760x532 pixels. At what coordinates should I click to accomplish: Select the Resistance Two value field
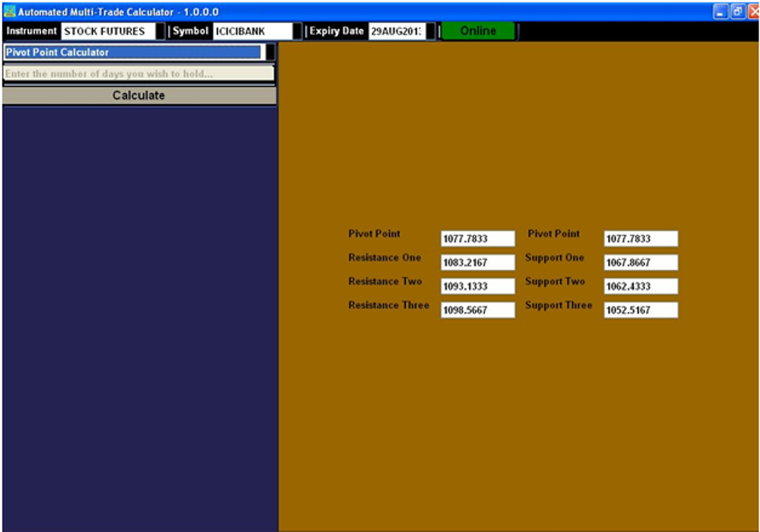pos(477,285)
